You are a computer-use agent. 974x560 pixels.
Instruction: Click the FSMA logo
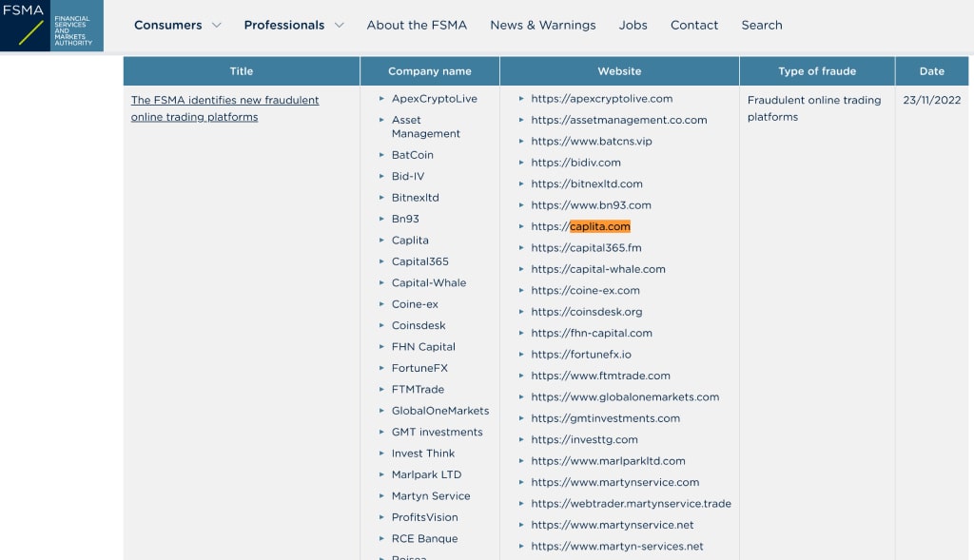(x=51, y=26)
